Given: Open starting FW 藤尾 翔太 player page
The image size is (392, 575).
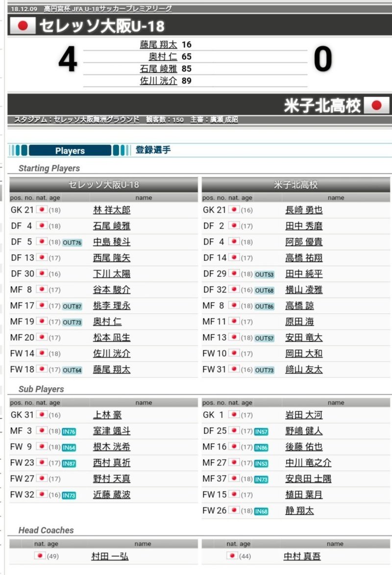Looking at the screenshot, I should (112, 370).
